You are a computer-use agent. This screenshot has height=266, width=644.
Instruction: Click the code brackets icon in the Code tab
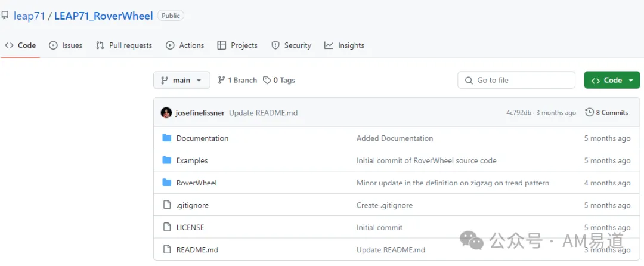click(9, 45)
